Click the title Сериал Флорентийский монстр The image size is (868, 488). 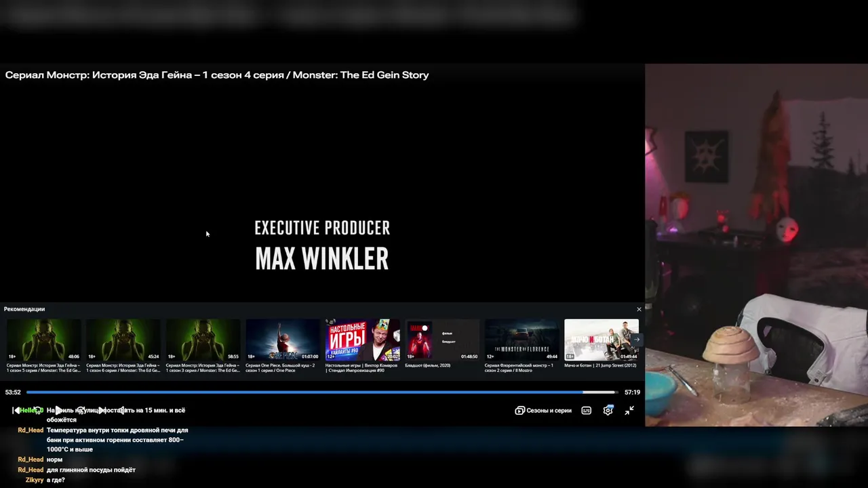pyautogui.click(x=519, y=367)
